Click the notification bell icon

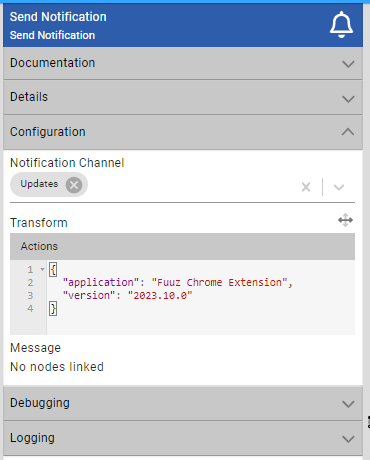pos(341,25)
